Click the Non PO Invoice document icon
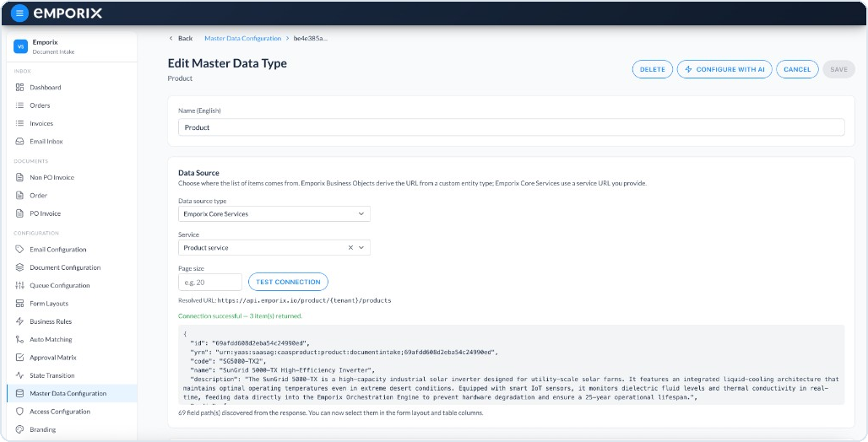 19,178
